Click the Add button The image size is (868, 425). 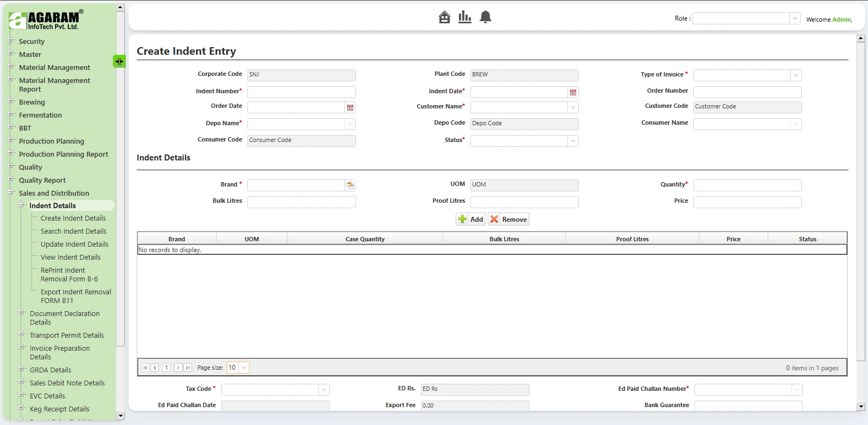pos(470,219)
